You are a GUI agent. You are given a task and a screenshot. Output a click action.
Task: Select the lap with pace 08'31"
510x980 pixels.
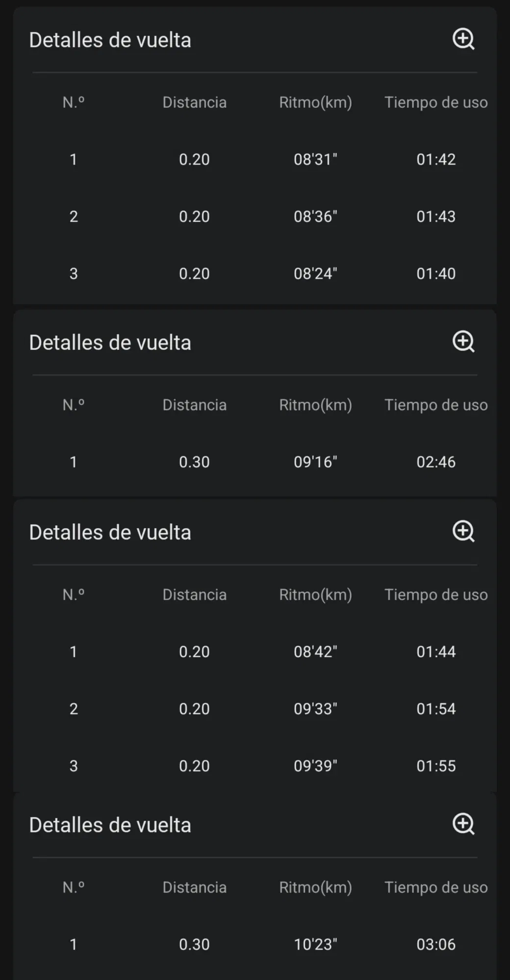pyautogui.click(x=315, y=159)
